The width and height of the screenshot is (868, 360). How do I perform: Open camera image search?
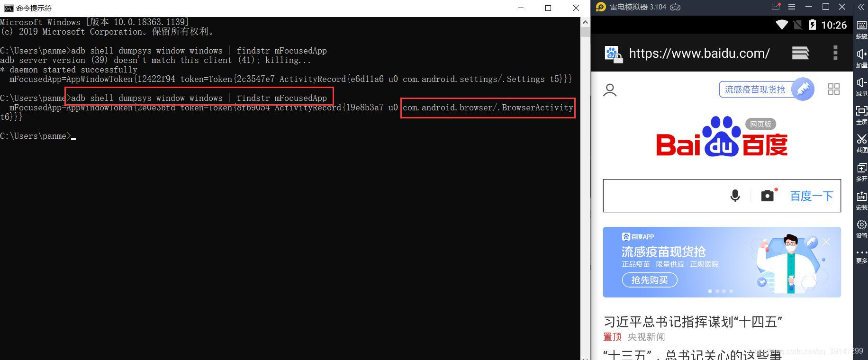(768, 195)
